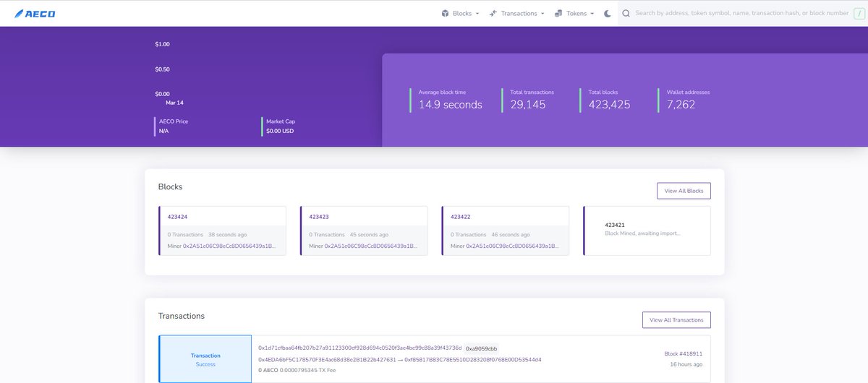Click the AECO Price N/A value
Image resolution: width=868 pixels, height=383 pixels.
click(163, 132)
